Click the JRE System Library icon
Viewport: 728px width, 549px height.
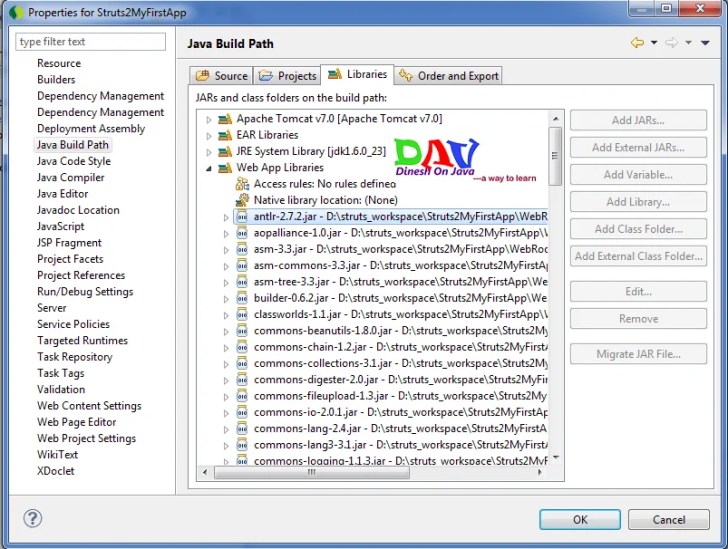point(225,151)
